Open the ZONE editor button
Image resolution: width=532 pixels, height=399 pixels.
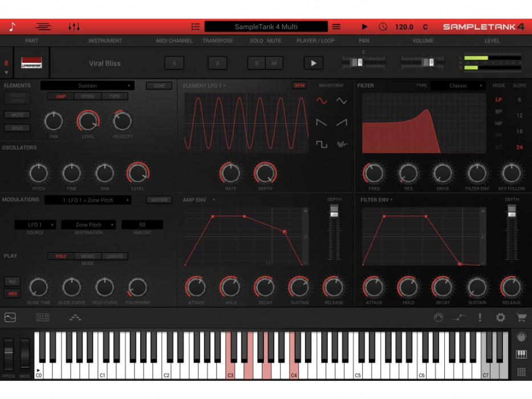[x=159, y=85]
